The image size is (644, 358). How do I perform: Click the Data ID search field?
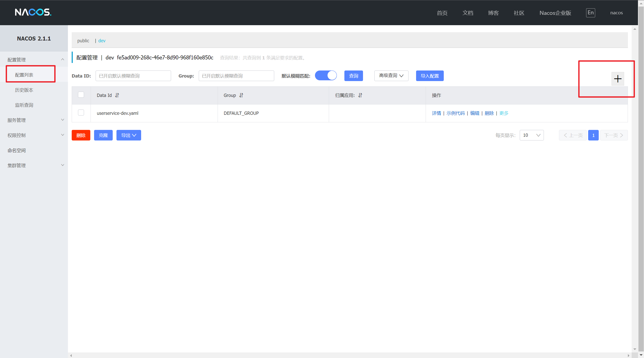coord(133,76)
